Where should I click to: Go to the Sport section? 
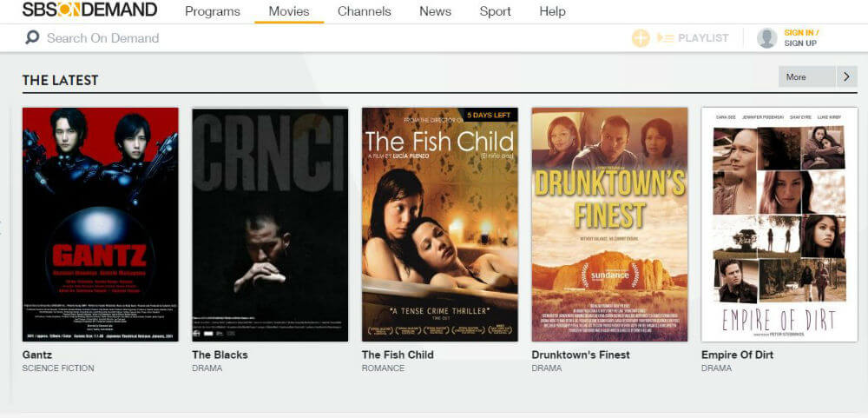click(x=496, y=11)
